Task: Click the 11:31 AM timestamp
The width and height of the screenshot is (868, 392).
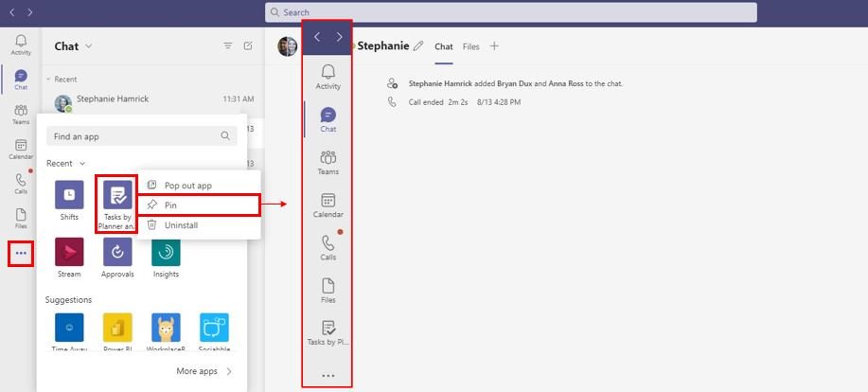Action: tap(238, 99)
